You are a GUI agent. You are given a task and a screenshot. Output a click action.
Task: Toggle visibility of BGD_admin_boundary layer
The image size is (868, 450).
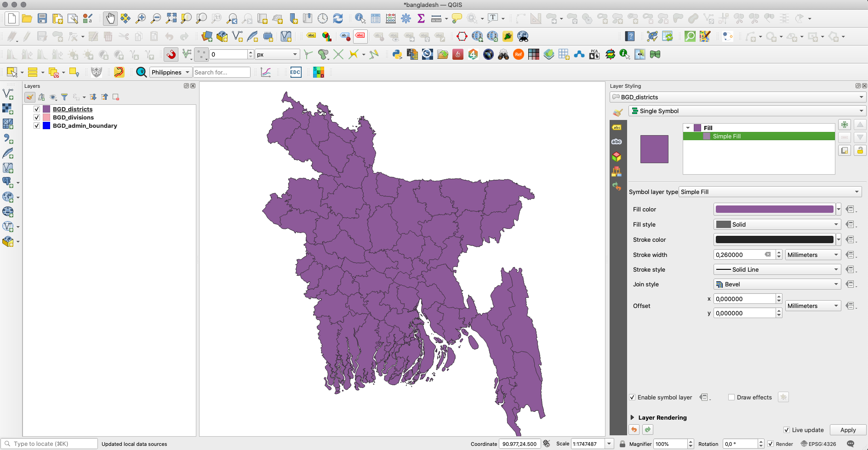pyautogui.click(x=37, y=125)
